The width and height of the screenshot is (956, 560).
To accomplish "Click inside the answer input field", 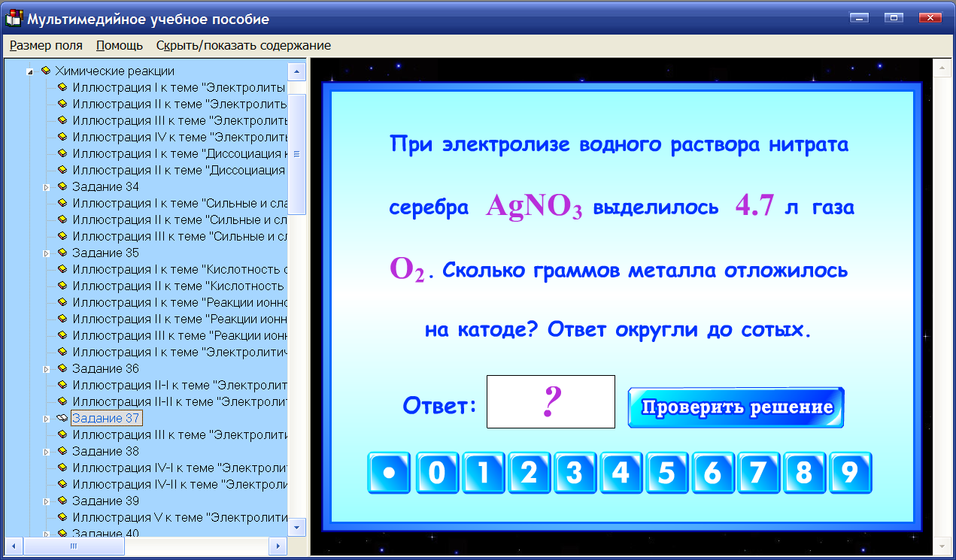I will pos(550,401).
